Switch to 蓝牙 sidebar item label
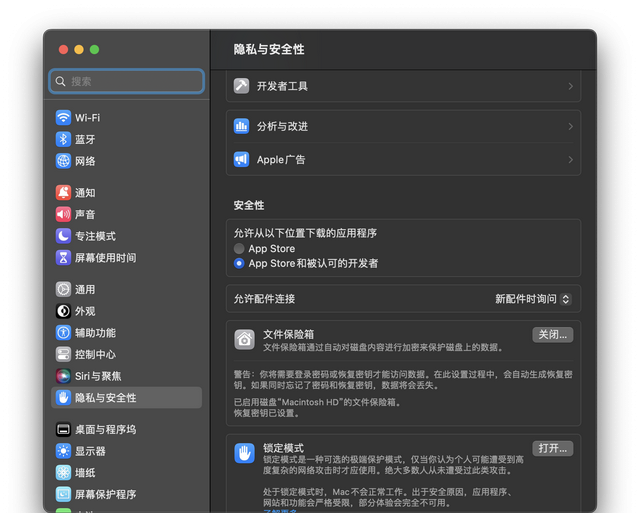 click(x=85, y=139)
